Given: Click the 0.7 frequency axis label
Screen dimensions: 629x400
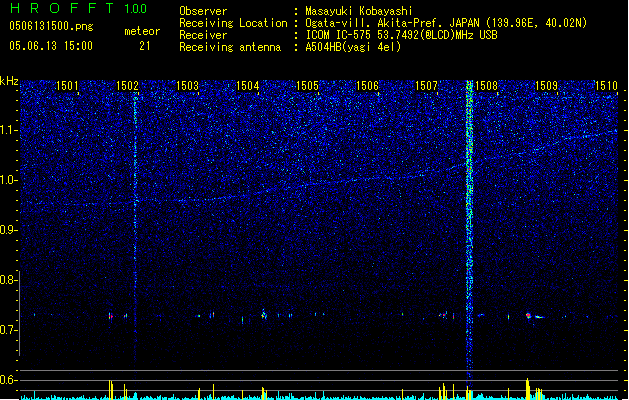Looking at the screenshot, I should click(x=8, y=330).
